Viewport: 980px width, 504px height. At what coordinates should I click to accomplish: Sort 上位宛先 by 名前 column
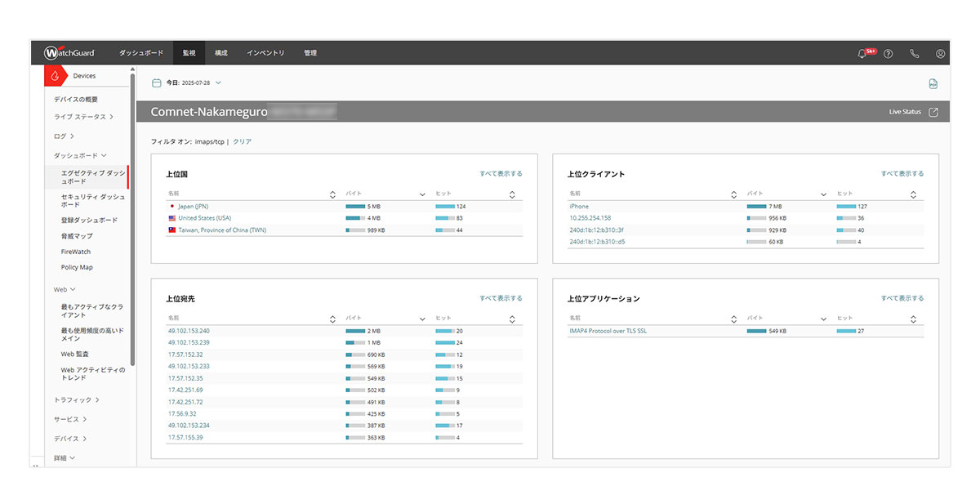coord(332,319)
